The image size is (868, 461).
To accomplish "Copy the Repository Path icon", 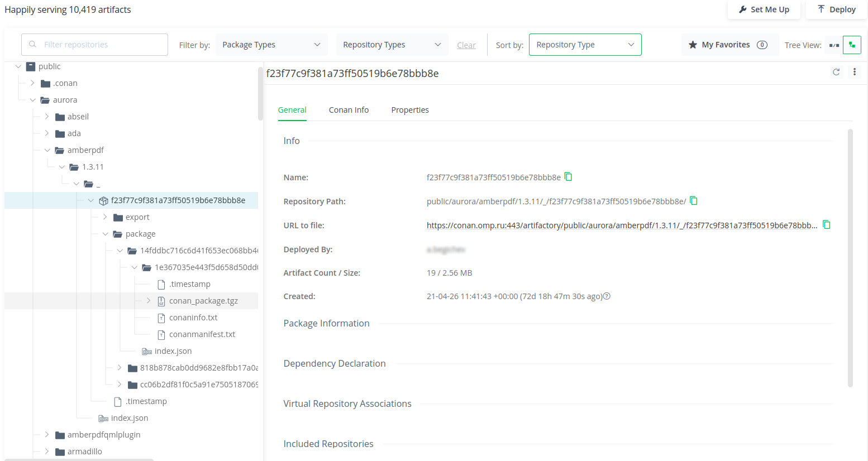I will click(x=694, y=201).
